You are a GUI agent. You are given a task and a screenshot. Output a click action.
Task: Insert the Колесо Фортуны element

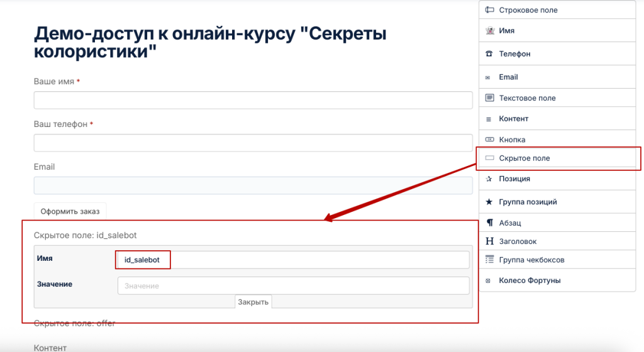click(557, 280)
